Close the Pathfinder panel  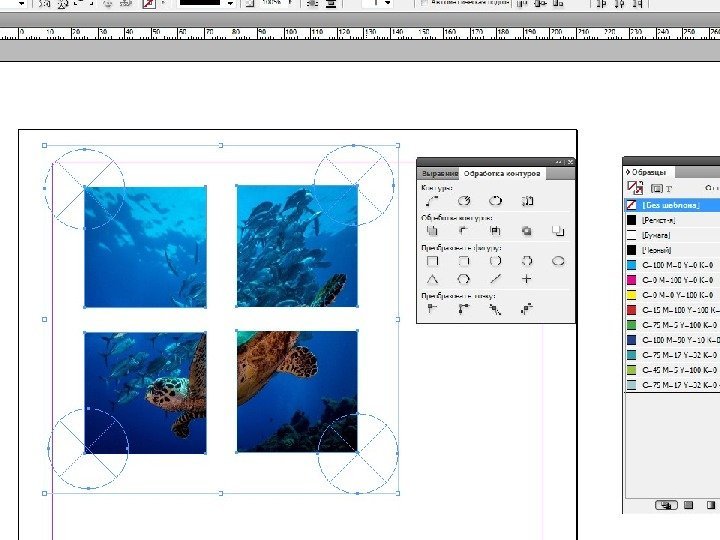[570, 162]
